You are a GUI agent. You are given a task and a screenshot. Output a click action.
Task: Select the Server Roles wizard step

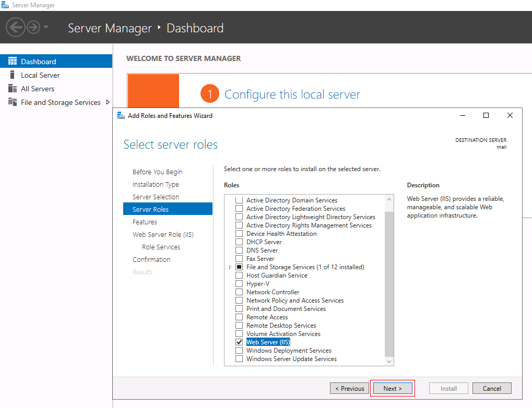(168, 209)
